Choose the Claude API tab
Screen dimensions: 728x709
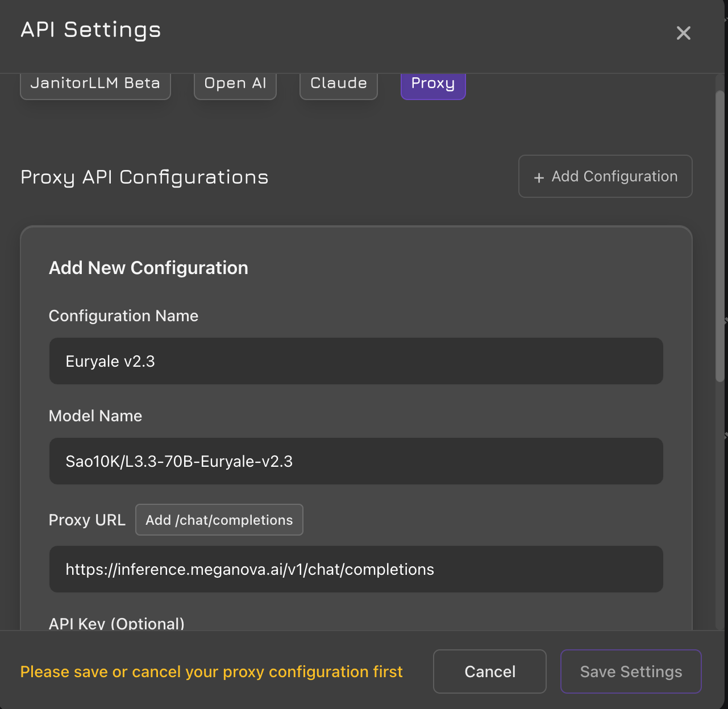338,84
